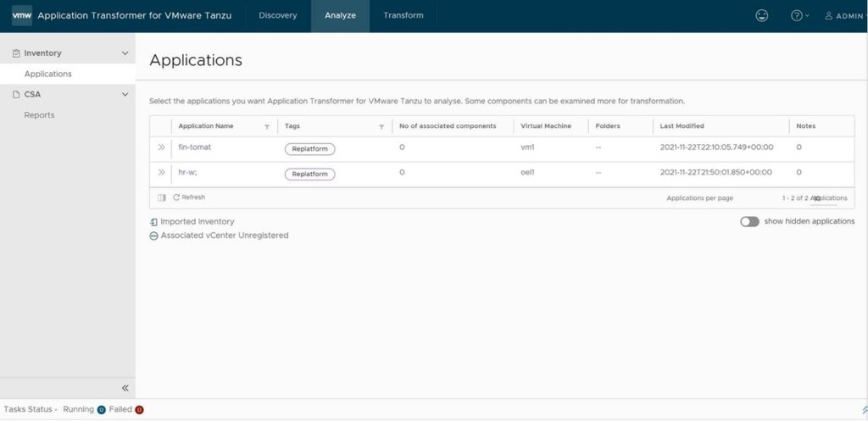Click the Inventory clipboard icon
This screenshot has width=868, height=421.
click(16, 53)
